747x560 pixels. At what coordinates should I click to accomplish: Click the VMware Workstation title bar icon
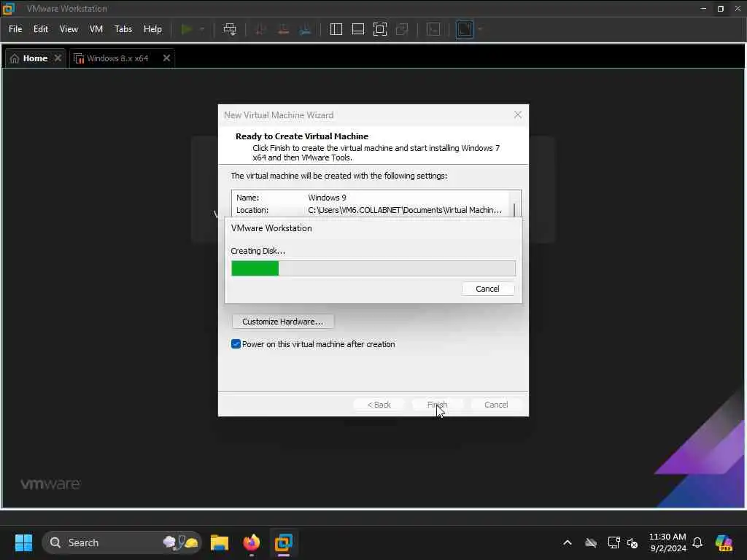pos(9,8)
